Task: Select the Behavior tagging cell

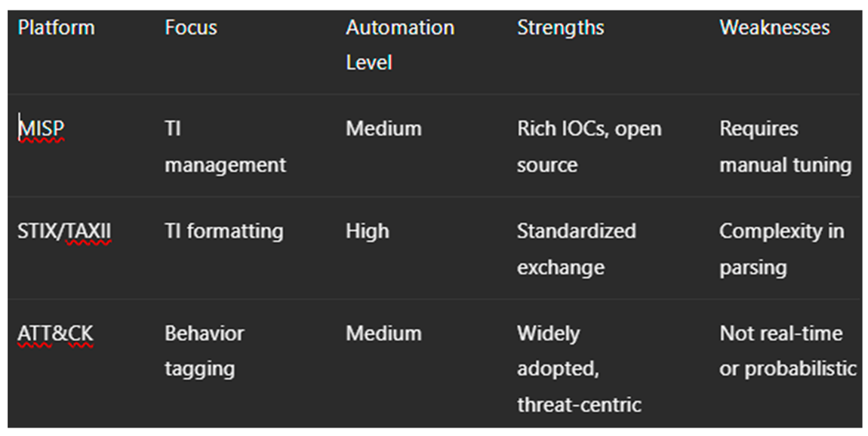Action: point(205,351)
